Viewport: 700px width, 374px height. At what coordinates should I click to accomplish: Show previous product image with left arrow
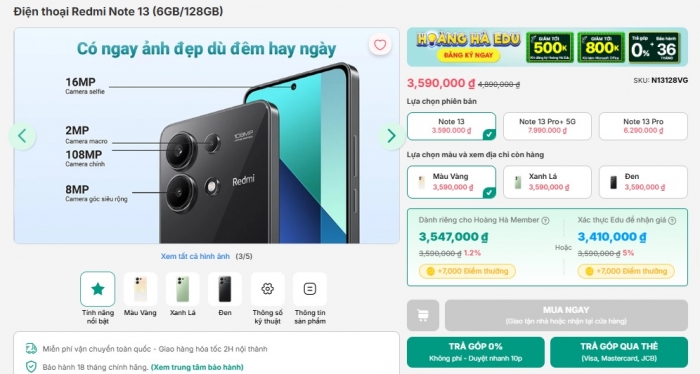point(22,136)
